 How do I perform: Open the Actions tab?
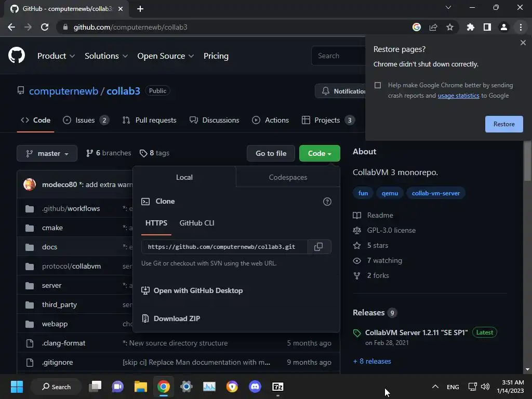(x=270, y=120)
